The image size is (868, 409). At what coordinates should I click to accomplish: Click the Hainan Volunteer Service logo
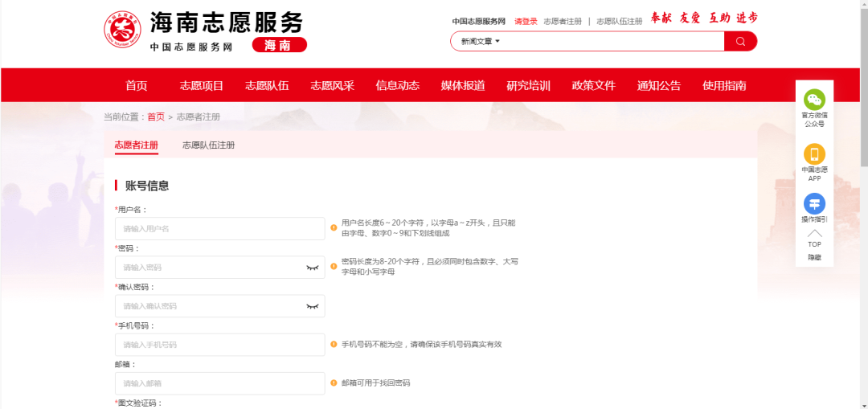(122, 31)
